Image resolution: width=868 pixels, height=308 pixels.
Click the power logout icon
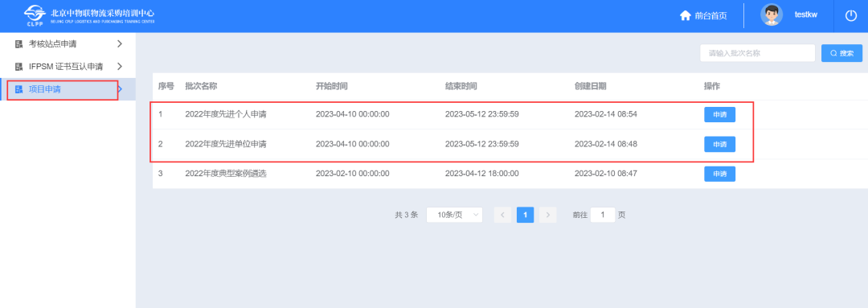(x=851, y=15)
